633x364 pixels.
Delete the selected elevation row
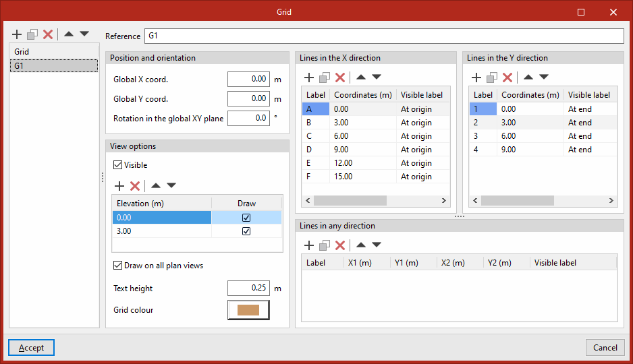135,186
